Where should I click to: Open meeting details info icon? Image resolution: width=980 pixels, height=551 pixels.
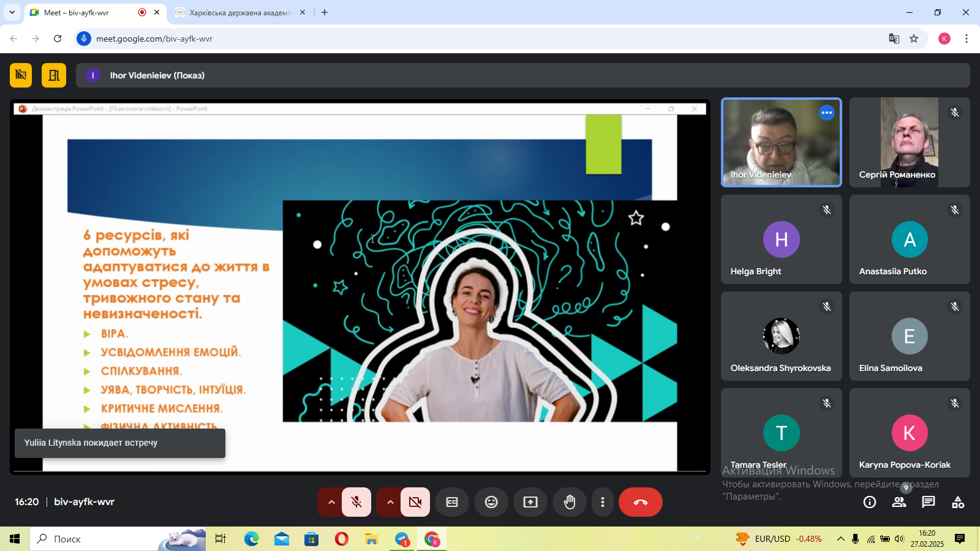click(870, 502)
